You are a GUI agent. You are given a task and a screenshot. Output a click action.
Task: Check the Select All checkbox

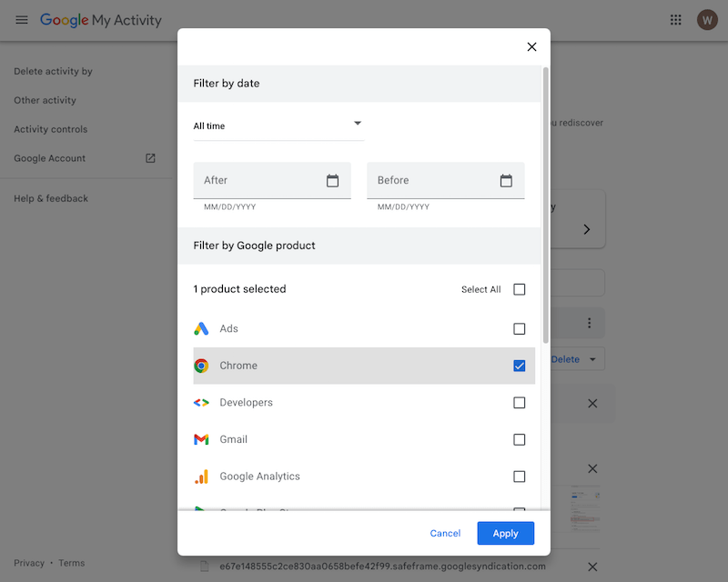(x=519, y=289)
